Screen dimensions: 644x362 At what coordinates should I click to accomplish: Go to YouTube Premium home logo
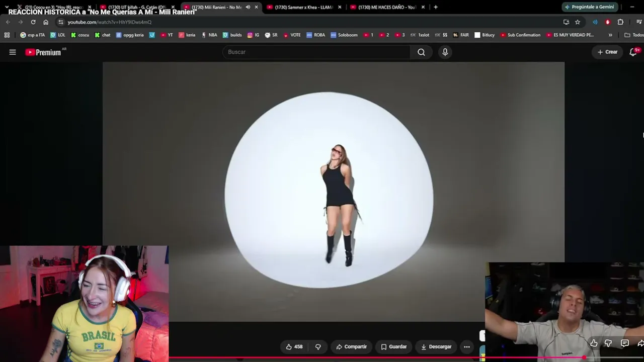click(x=44, y=52)
